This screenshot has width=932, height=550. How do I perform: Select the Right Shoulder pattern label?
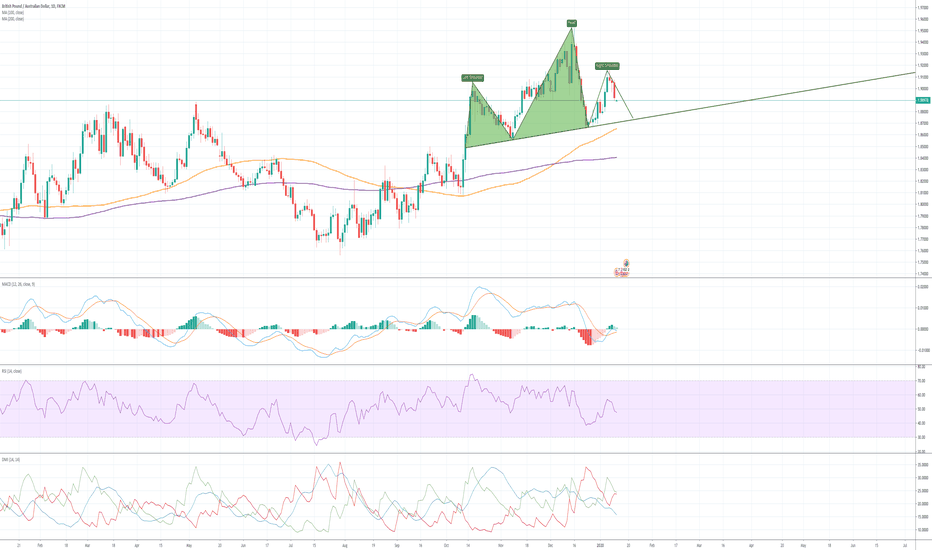[606, 66]
